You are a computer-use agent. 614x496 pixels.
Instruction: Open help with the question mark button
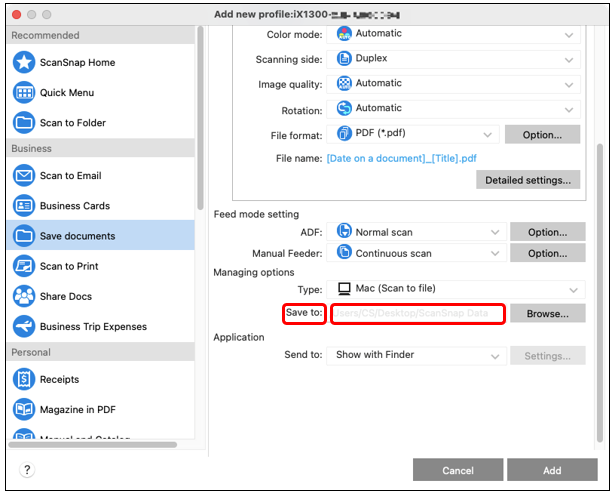pos(27,469)
